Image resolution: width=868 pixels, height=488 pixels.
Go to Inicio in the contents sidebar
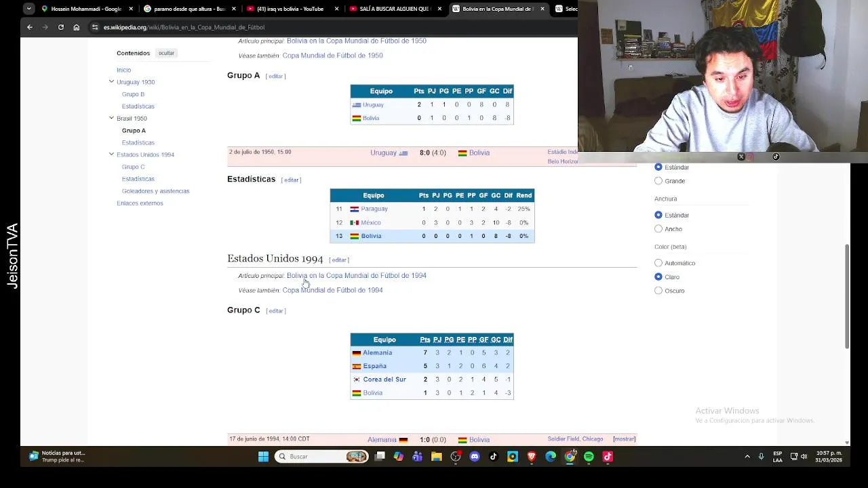(x=123, y=70)
